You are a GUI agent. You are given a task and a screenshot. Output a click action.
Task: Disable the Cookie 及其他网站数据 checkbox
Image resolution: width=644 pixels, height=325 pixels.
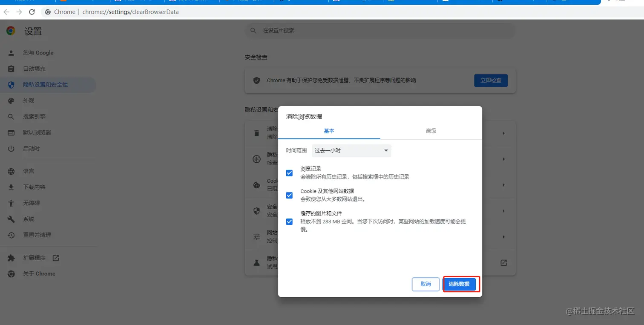pyautogui.click(x=290, y=195)
